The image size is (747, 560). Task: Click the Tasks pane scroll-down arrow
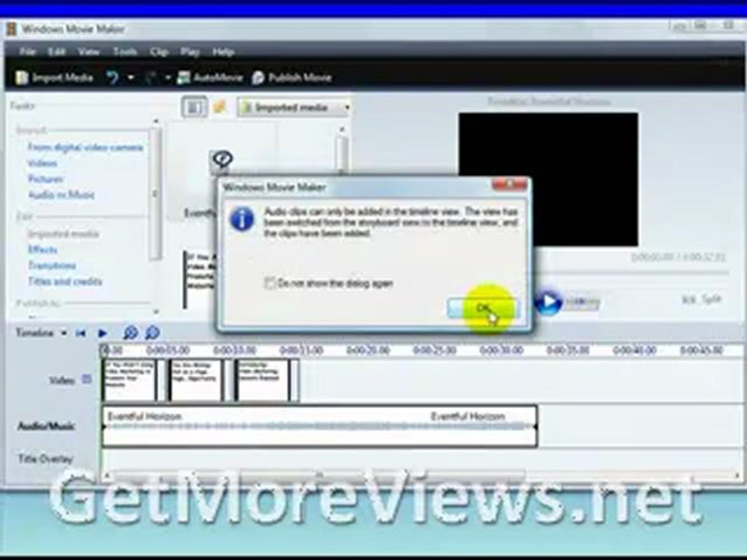click(x=156, y=312)
